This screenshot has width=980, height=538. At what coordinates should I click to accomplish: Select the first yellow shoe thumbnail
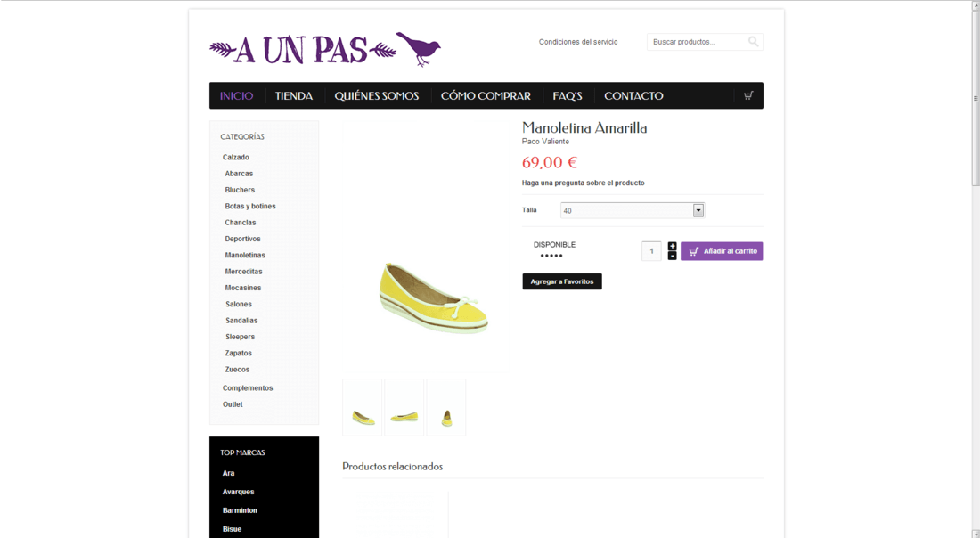tap(363, 407)
